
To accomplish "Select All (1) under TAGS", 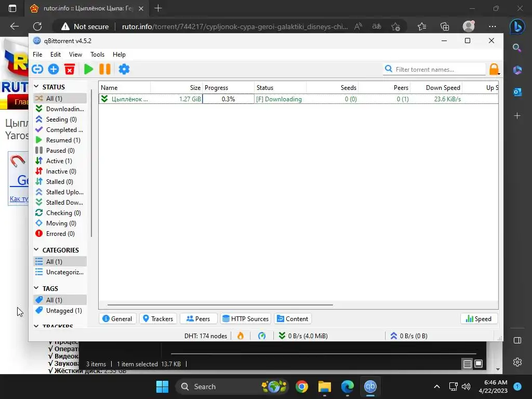I will (60, 300).
